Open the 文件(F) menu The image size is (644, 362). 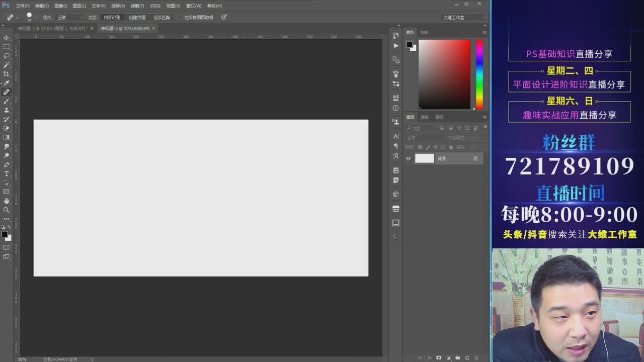pos(23,6)
